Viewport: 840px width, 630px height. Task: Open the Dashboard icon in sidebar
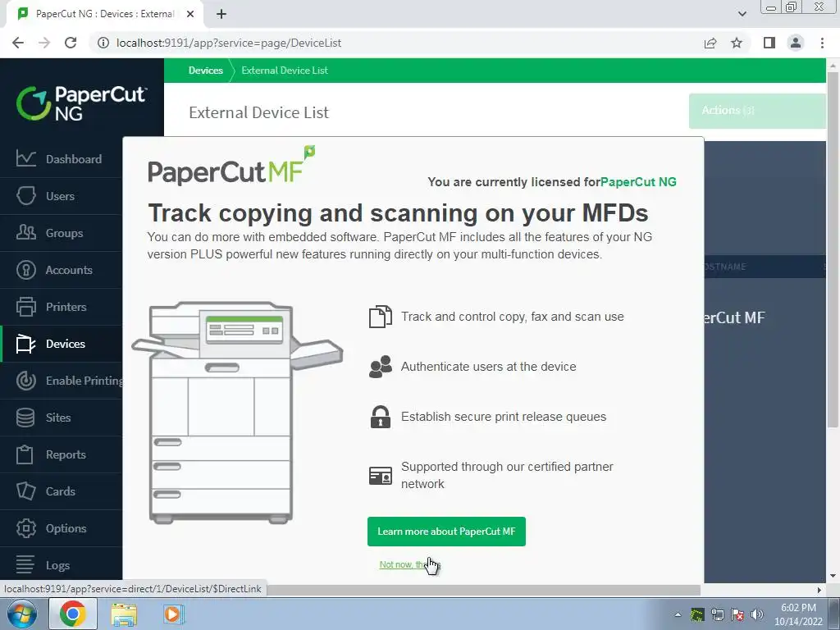[x=25, y=158]
